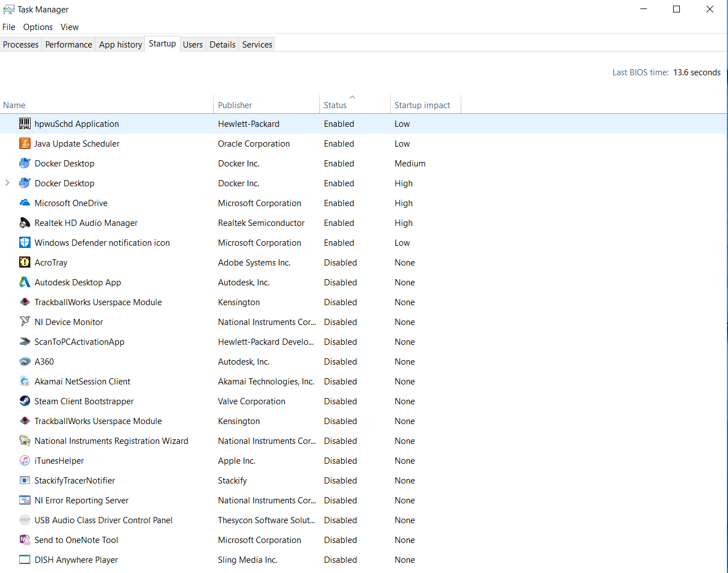Select the Startup tab
728x573 pixels.
[162, 44]
